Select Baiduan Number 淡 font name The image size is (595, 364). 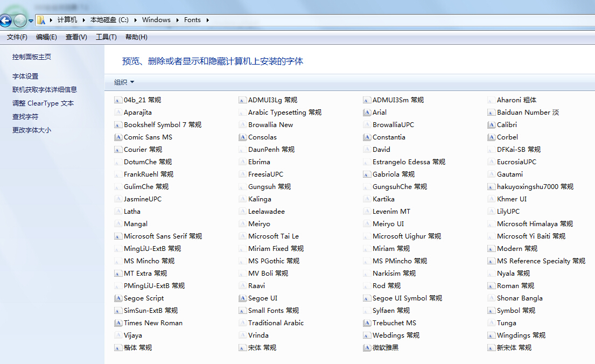click(x=528, y=113)
